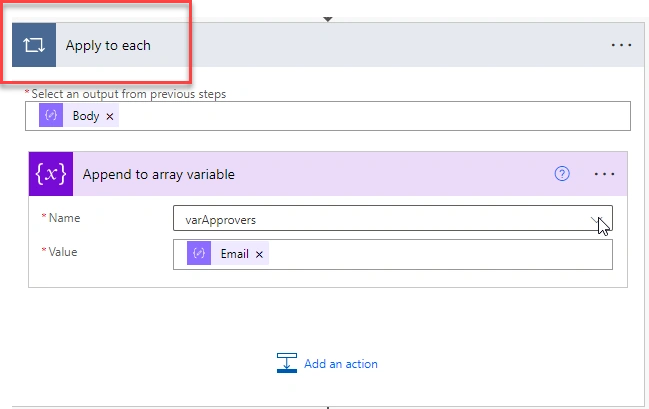Click the Apply to each title

click(x=108, y=46)
